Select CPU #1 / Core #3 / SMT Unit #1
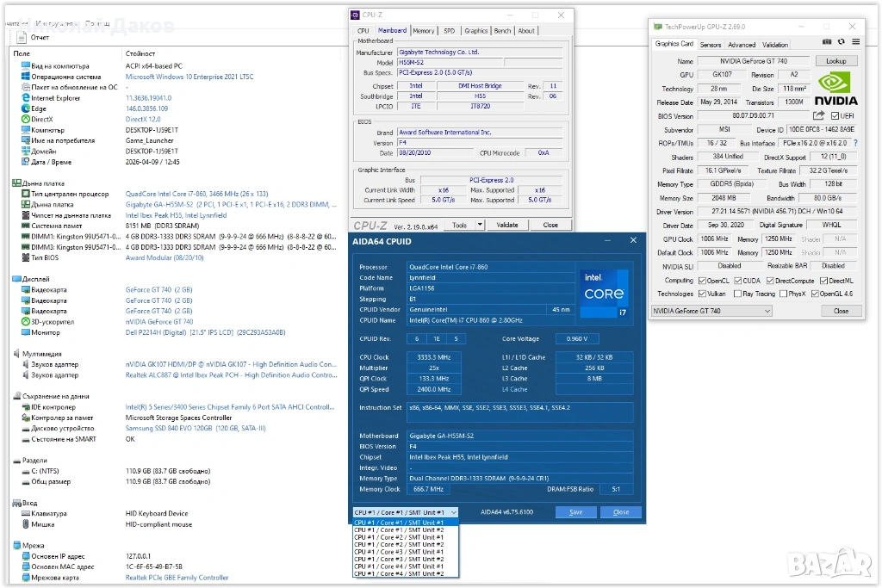 (399, 552)
